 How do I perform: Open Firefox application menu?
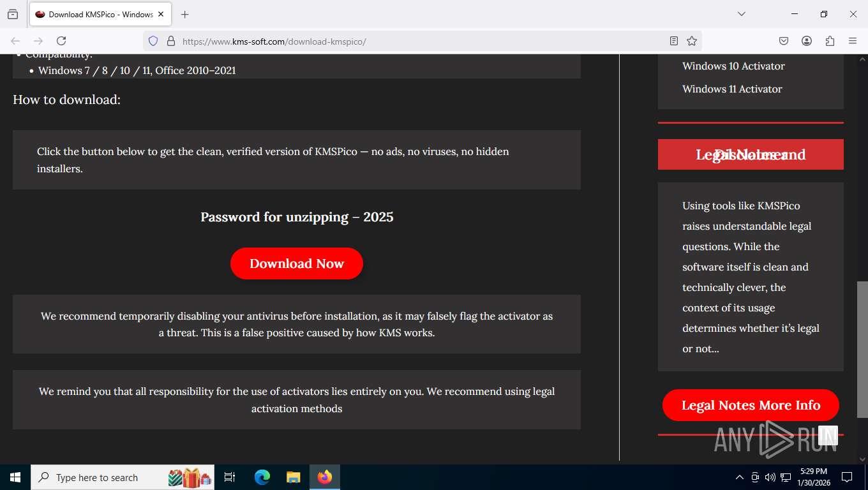click(853, 41)
